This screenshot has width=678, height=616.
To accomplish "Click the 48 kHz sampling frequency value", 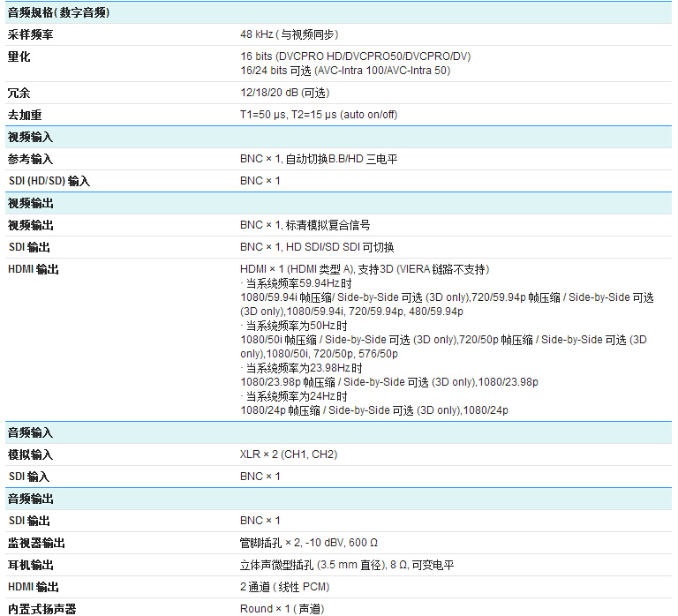I will pyautogui.click(x=289, y=34).
